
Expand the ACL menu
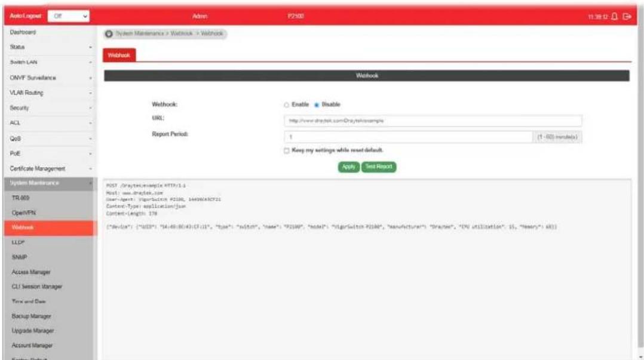coord(50,123)
